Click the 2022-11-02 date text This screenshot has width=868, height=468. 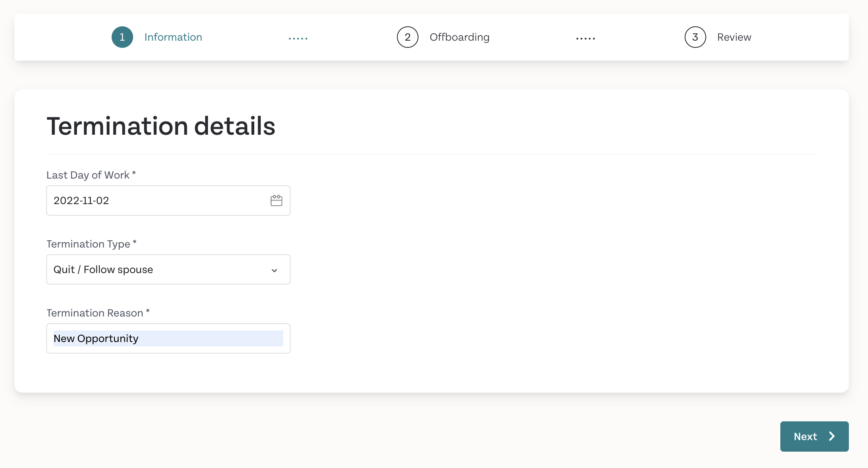tap(81, 201)
